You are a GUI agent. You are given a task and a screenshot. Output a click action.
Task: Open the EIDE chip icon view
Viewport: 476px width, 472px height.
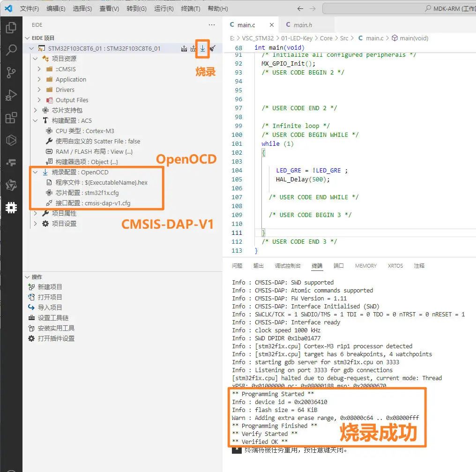coord(11,208)
